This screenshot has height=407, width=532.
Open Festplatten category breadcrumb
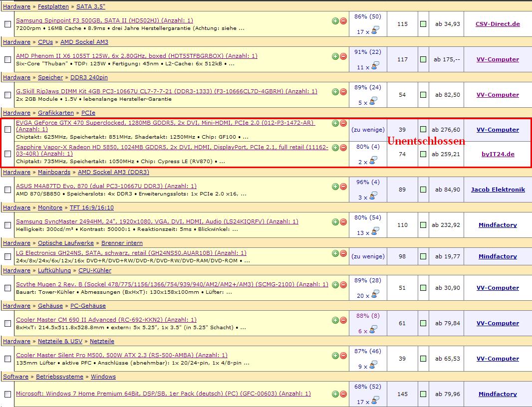[x=53, y=6]
